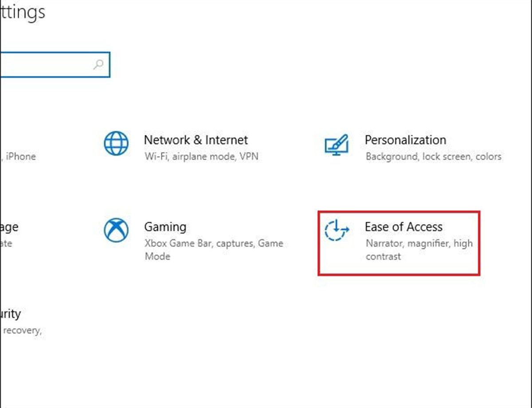Open Network & Internet settings title

click(x=196, y=140)
